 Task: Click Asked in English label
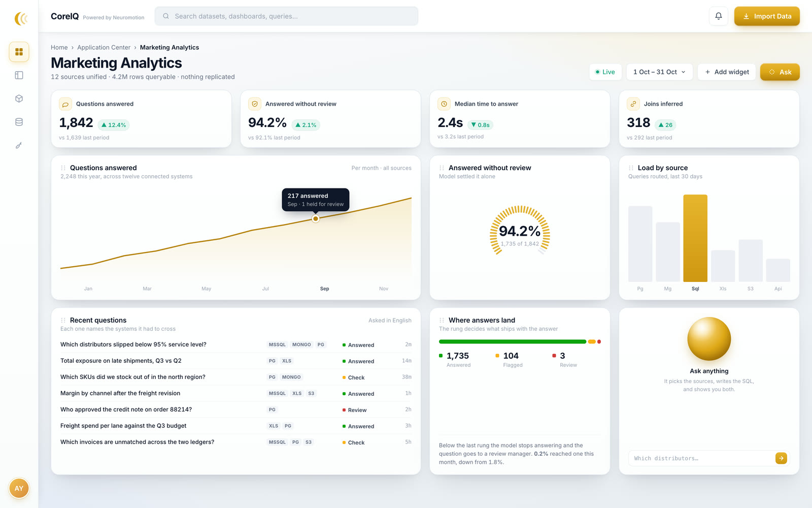pos(390,321)
